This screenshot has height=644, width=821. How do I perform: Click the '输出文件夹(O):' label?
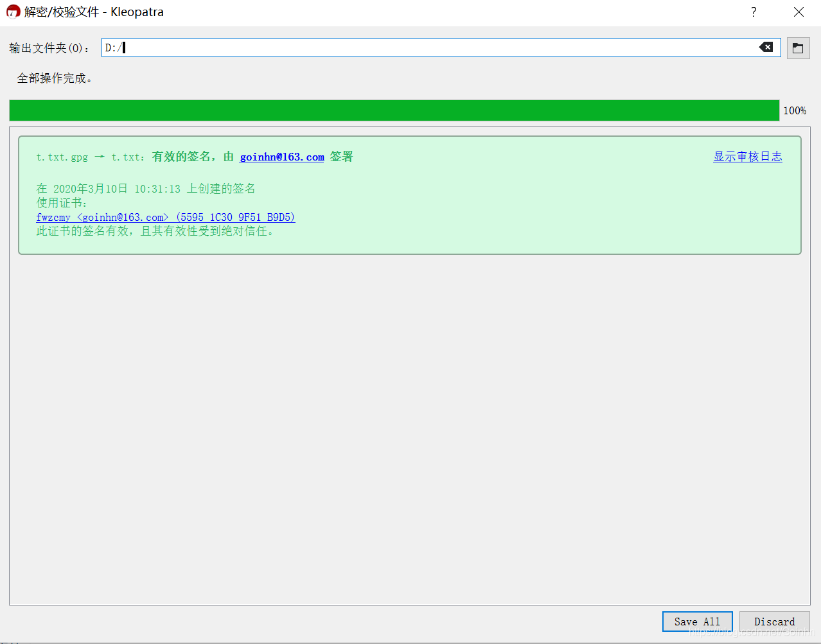[49, 48]
